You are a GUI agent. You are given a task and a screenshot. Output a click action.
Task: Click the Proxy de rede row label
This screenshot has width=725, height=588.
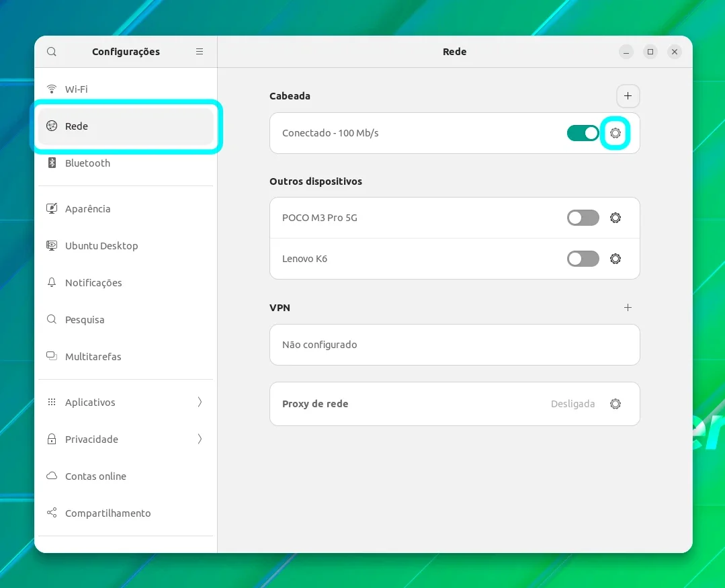[x=315, y=404]
